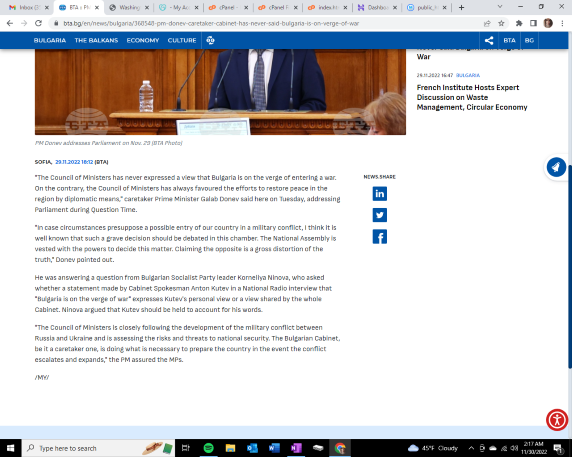
Task: Open the Chrome three-dot menu
Action: (562, 23)
